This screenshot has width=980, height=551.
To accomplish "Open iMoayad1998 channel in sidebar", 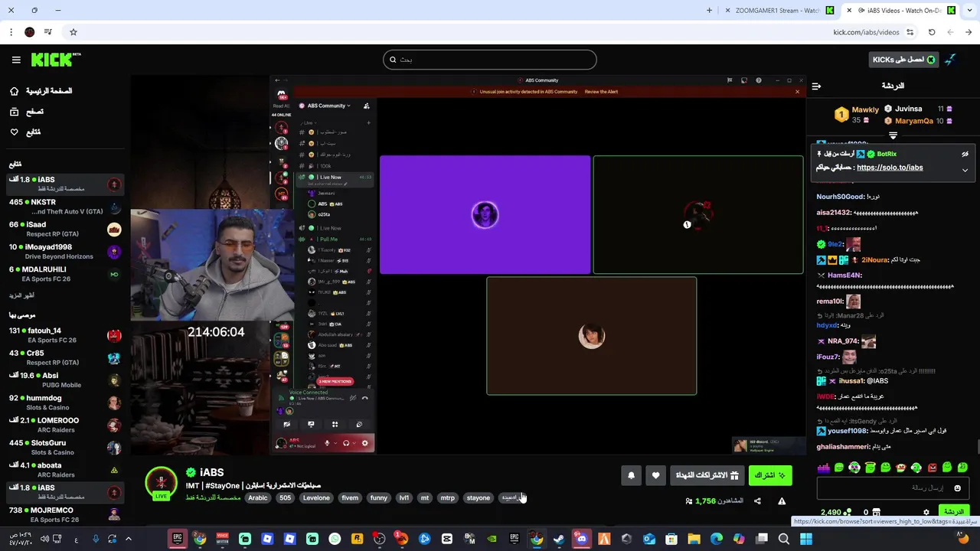I will [x=64, y=252].
